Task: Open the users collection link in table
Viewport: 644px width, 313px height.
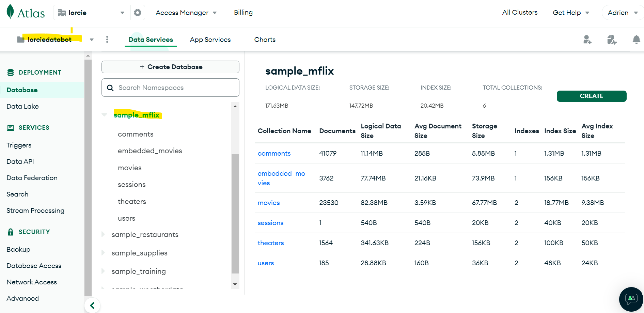Action: [x=266, y=263]
